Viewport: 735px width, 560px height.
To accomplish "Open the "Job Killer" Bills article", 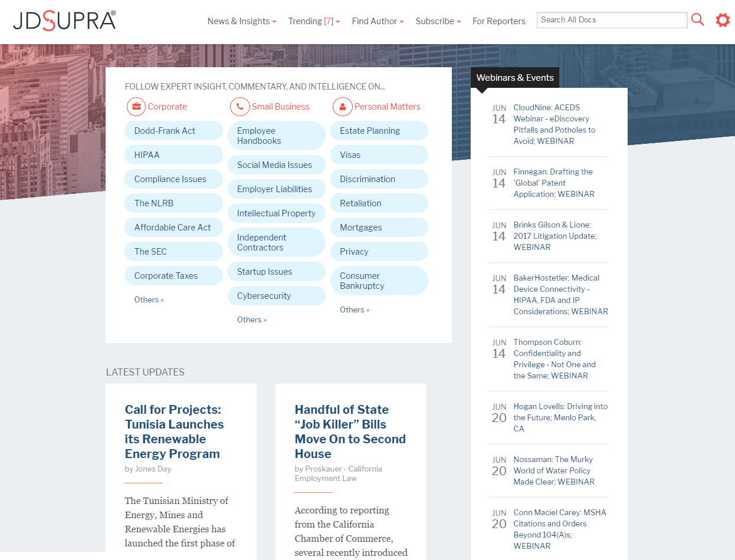I will [350, 431].
